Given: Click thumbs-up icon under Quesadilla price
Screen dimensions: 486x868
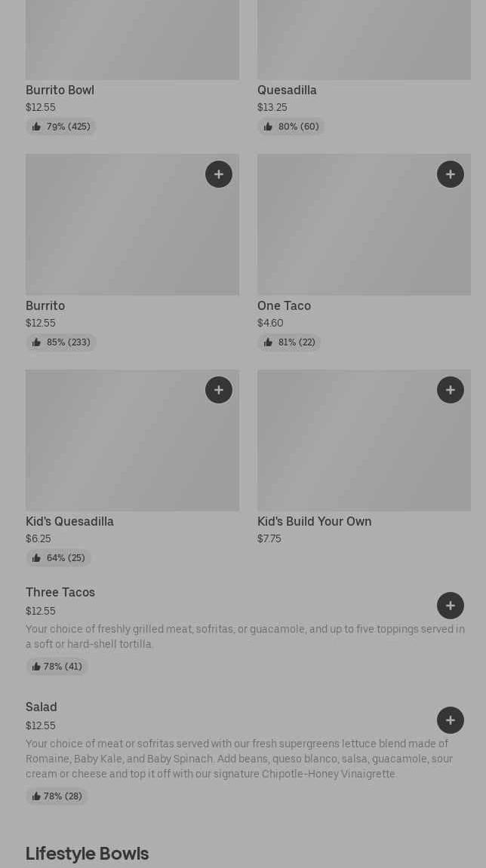Looking at the screenshot, I should pos(268,127).
